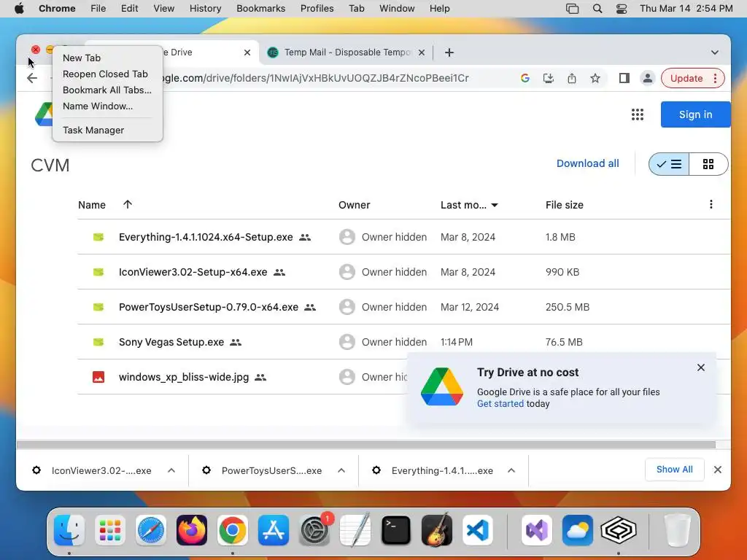
Task: Click the horizontal scrollbar above downloads bar
Action: [x=366, y=445]
